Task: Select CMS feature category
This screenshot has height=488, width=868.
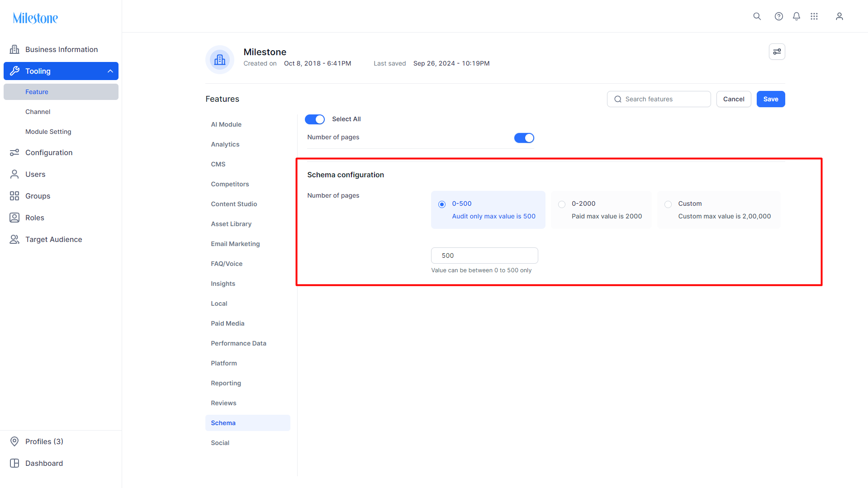Action: [248, 164]
